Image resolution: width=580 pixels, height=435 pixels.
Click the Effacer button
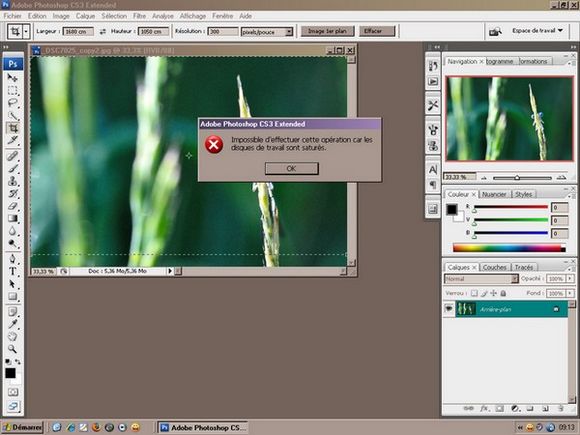pos(377,31)
